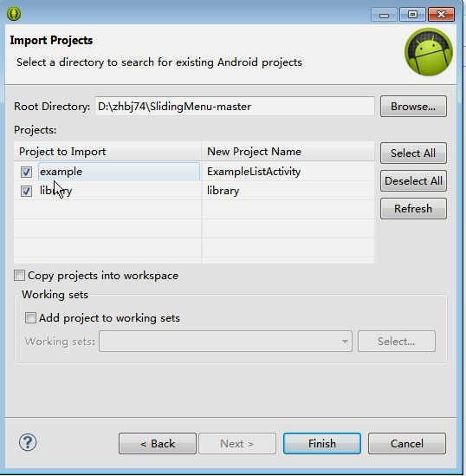
Task: Click the help question mark icon
Action: click(28, 442)
